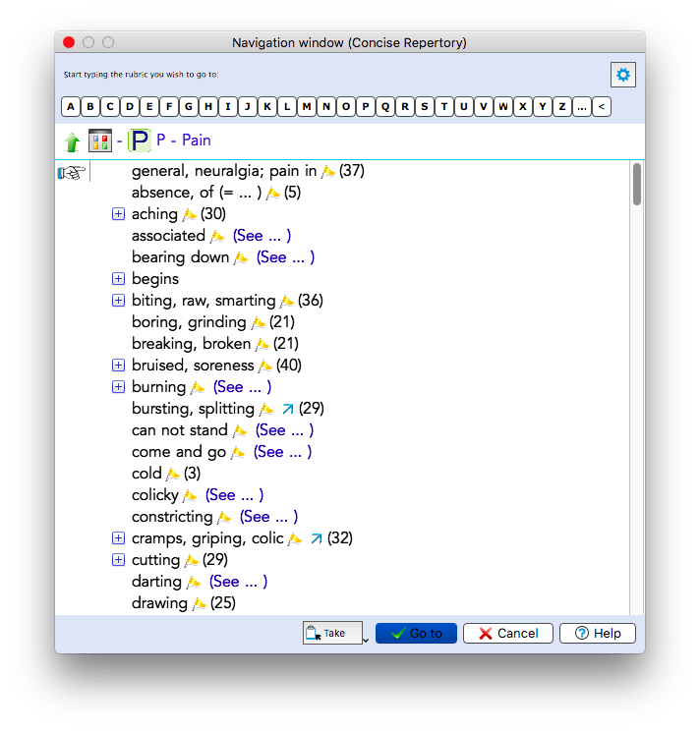The height and width of the screenshot is (732, 700).
Task: Open the repertory chapters grid icon
Action: [100, 141]
